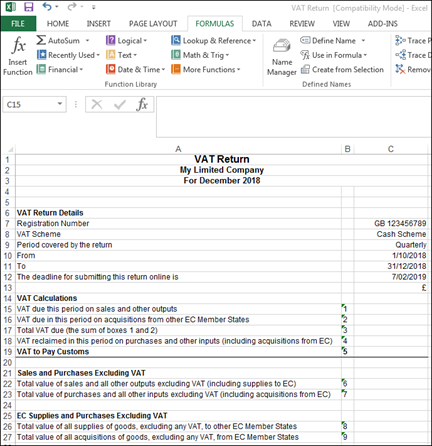This screenshot has height=446, width=432.
Task: Click 'VAT to Pay Customs' cell
Action: pyautogui.click(x=178, y=352)
